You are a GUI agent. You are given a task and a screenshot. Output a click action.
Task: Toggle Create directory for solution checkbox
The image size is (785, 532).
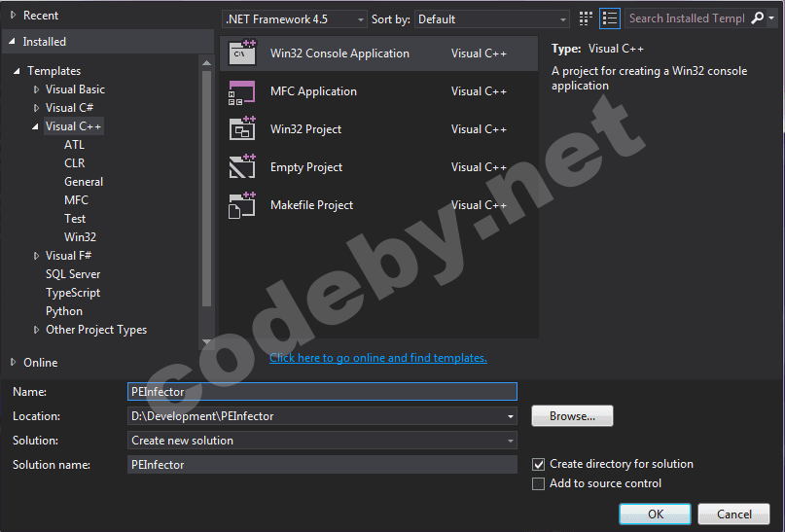click(x=539, y=465)
